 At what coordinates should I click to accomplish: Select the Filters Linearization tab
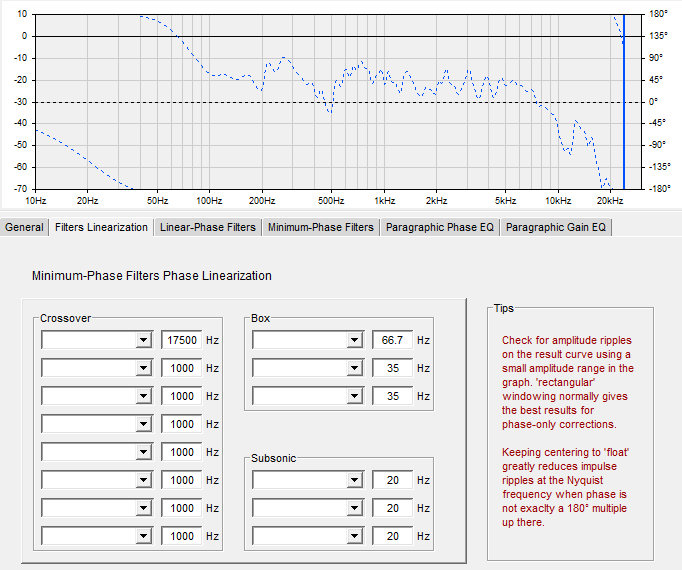point(101,227)
